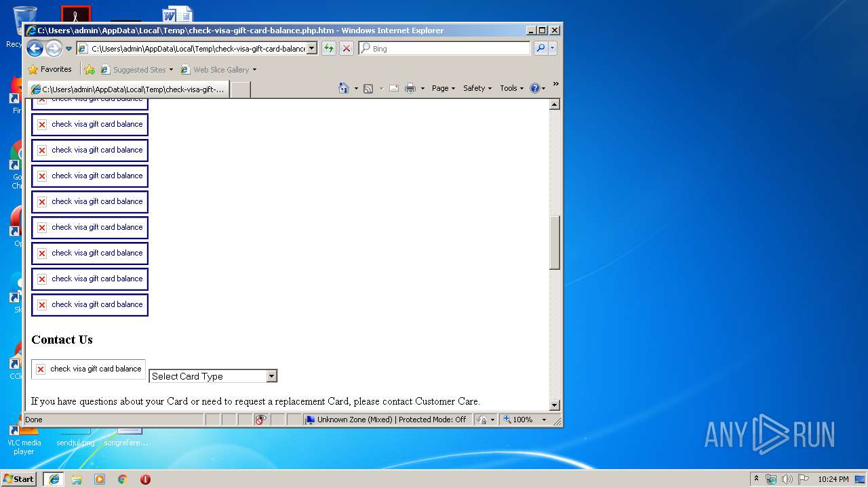The height and width of the screenshot is (488, 868).
Task: Expand the command bar overflow chevron
Action: [x=555, y=84]
